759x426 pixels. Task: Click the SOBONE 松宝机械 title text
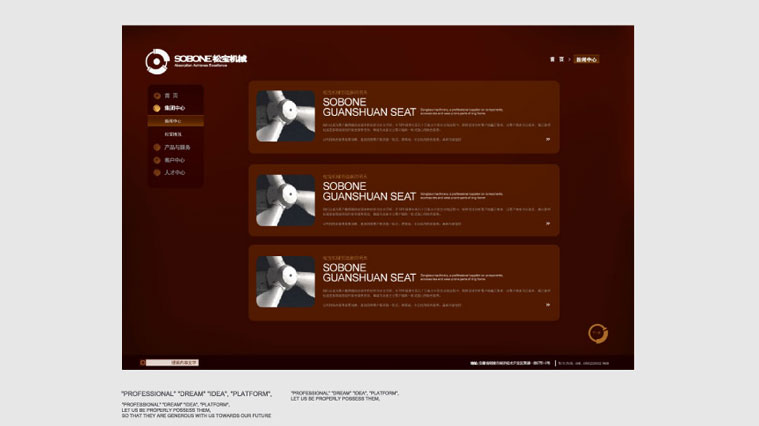(210, 59)
